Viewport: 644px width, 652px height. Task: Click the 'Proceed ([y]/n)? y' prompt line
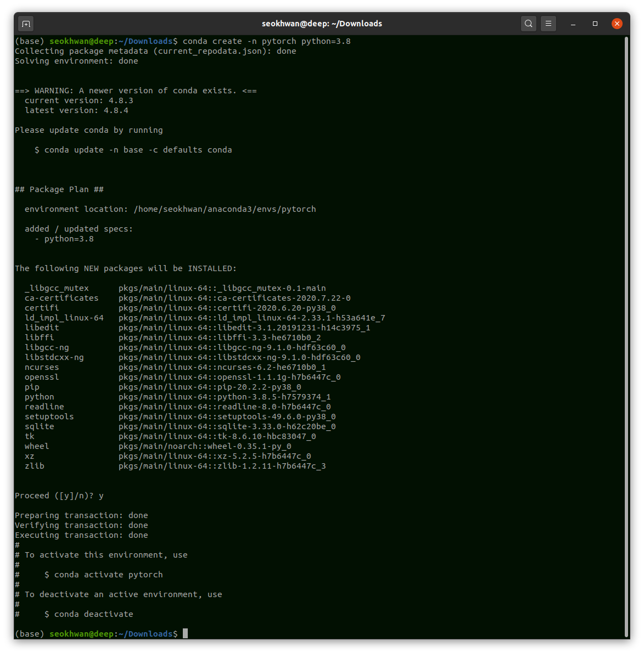(x=59, y=496)
